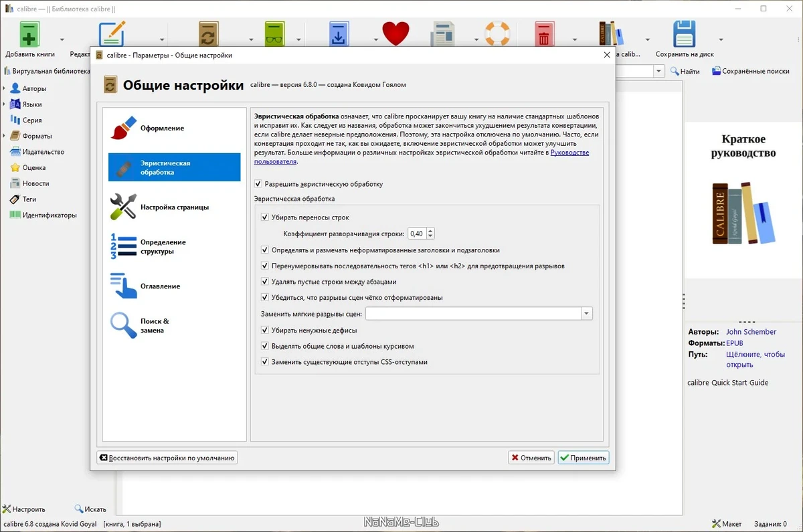
Task: Click the Макет layout button
Action: (727, 524)
